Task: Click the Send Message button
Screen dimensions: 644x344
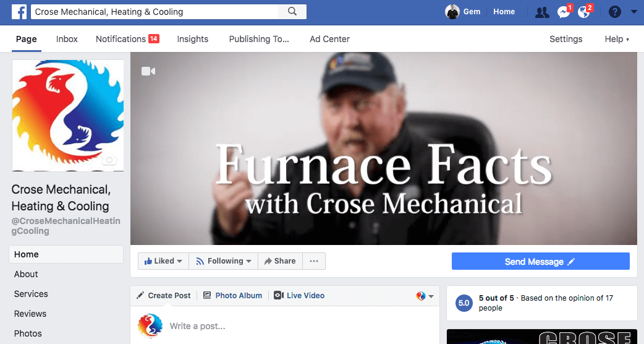Action: click(541, 261)
